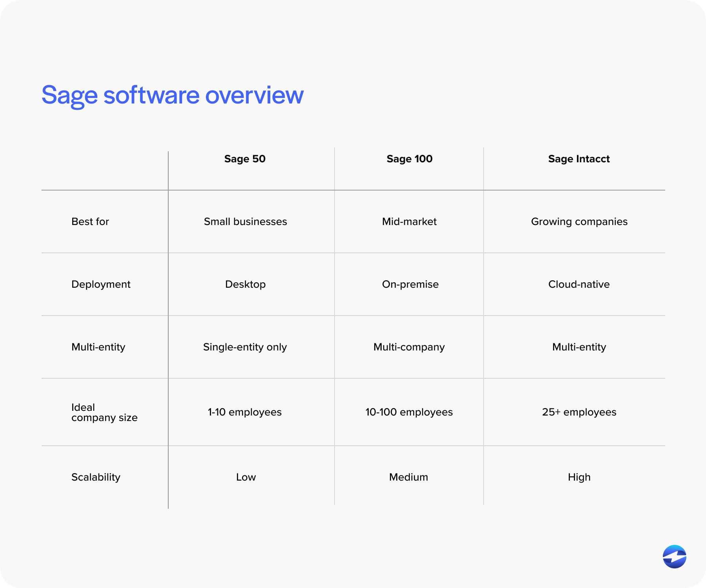Viewport: 706px width, 588px height.
Task: Click the 'Single-entity only' cell
Action: click(x=245, y=347)
